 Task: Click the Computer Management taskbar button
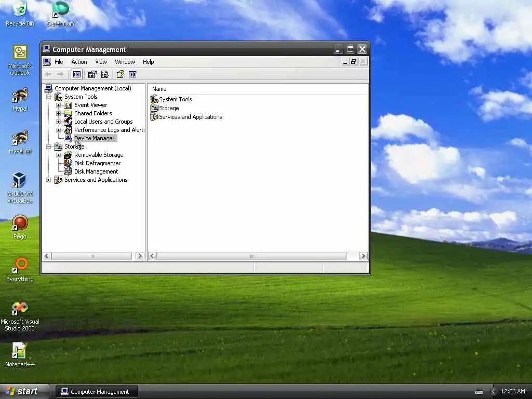(x=96, y=392)
